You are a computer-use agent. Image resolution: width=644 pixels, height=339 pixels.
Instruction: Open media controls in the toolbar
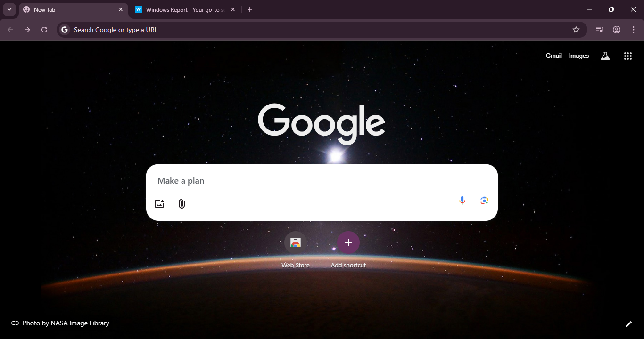point(599,29)
